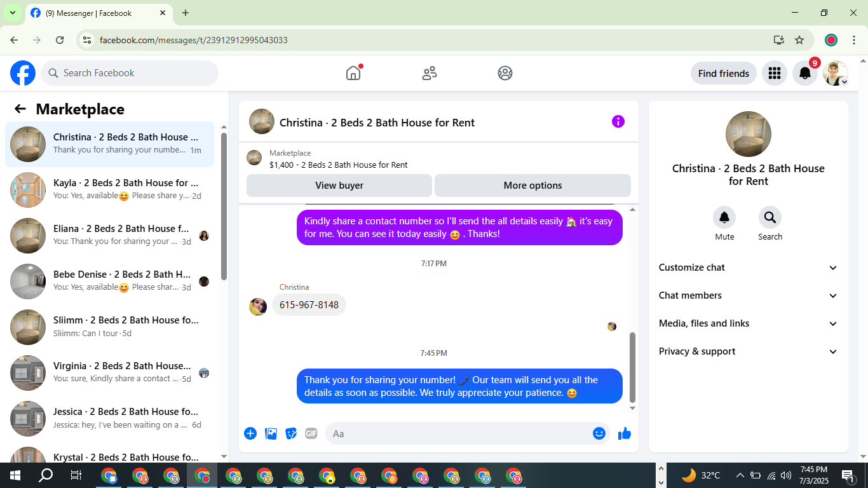Open Windows Task View

76,475
